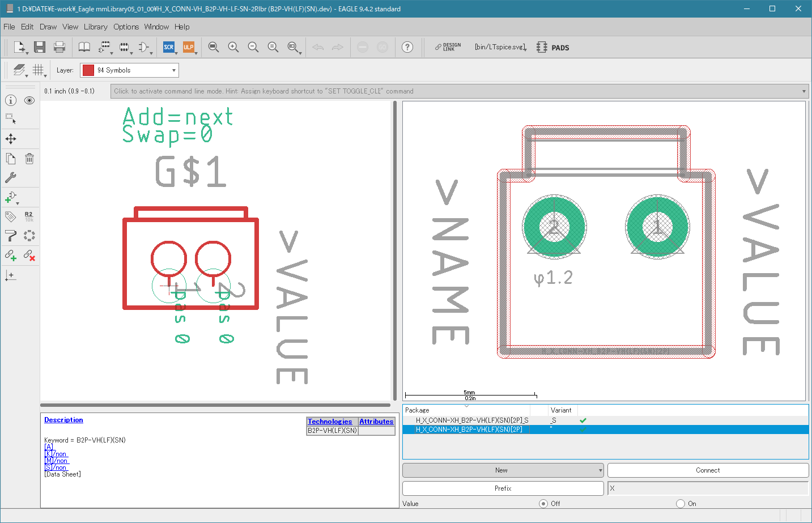Click the Info tool icon
This screenshot has height=523, width=812.
point(11,100)
